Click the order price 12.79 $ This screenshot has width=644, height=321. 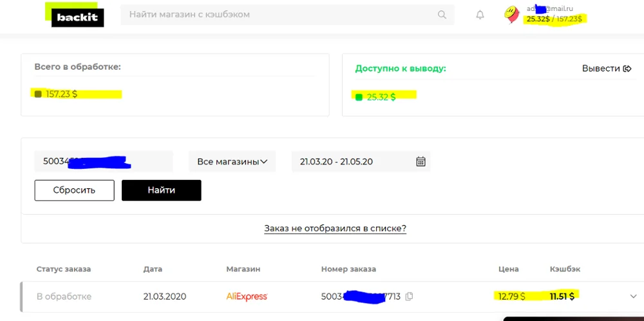pyautogui.click(x=511, y=297)
